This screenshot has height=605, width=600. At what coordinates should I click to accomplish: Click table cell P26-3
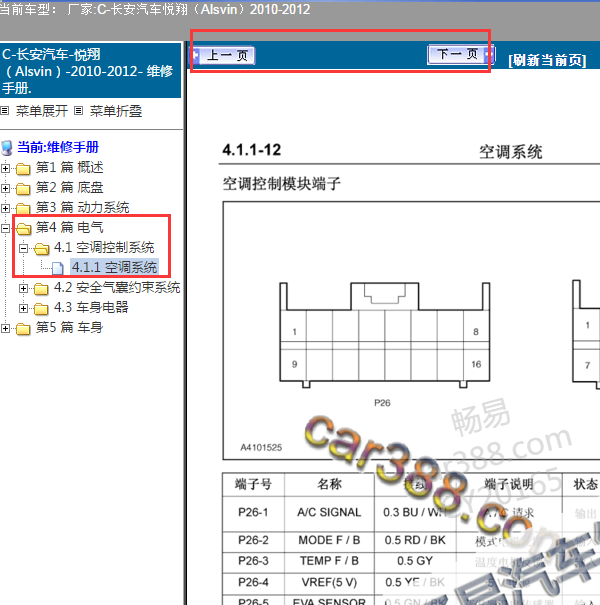point(253,561)
